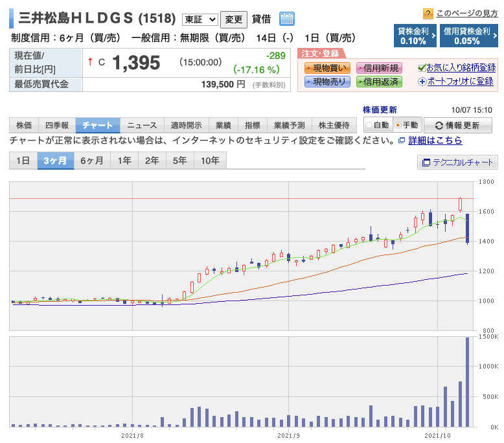Click the 2021/10 date axis label
504x443 pixels.
tap(437, 436)
